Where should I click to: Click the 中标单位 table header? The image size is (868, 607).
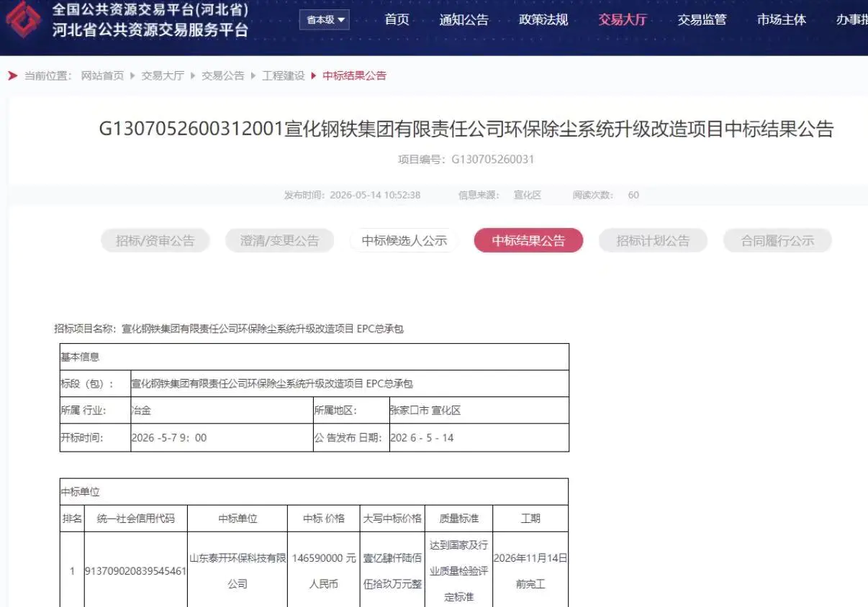pos(315,492)
